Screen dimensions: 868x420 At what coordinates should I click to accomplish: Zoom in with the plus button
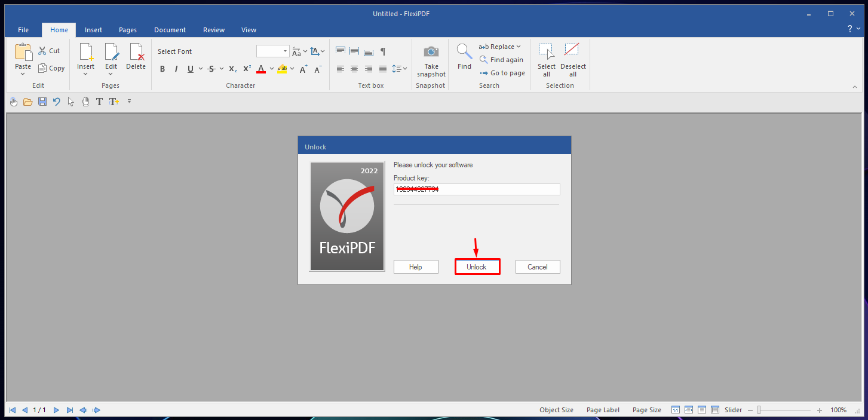tap(820, 410)
